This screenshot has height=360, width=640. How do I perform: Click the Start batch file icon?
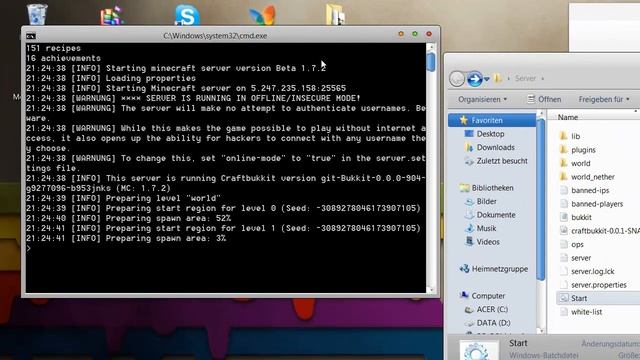(x=564, y=298)
